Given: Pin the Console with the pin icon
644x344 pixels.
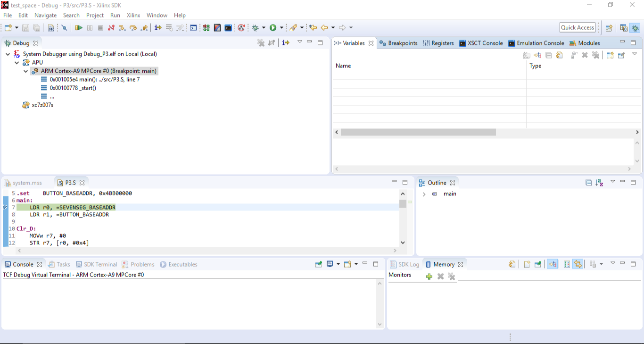Looking at the screenshot, I should pos(319,265).
